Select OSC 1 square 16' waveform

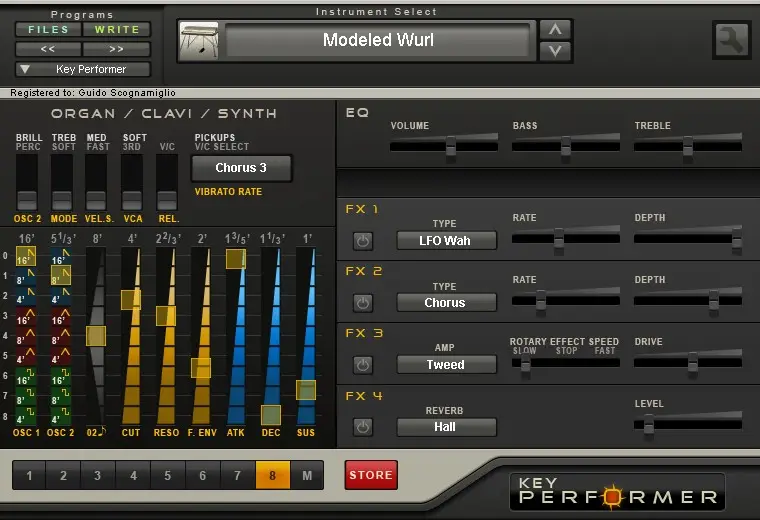pos(26,377)
